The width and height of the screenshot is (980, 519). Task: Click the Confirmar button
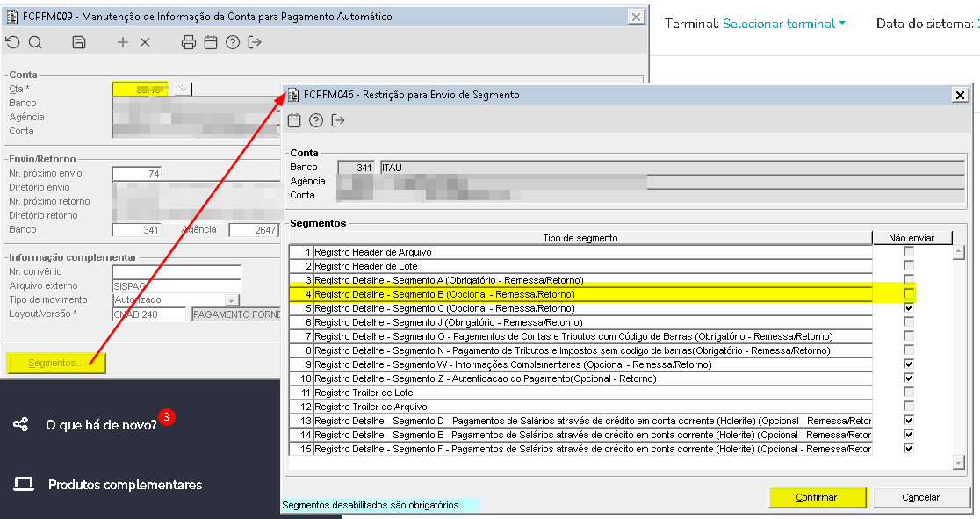pos(818,497)
